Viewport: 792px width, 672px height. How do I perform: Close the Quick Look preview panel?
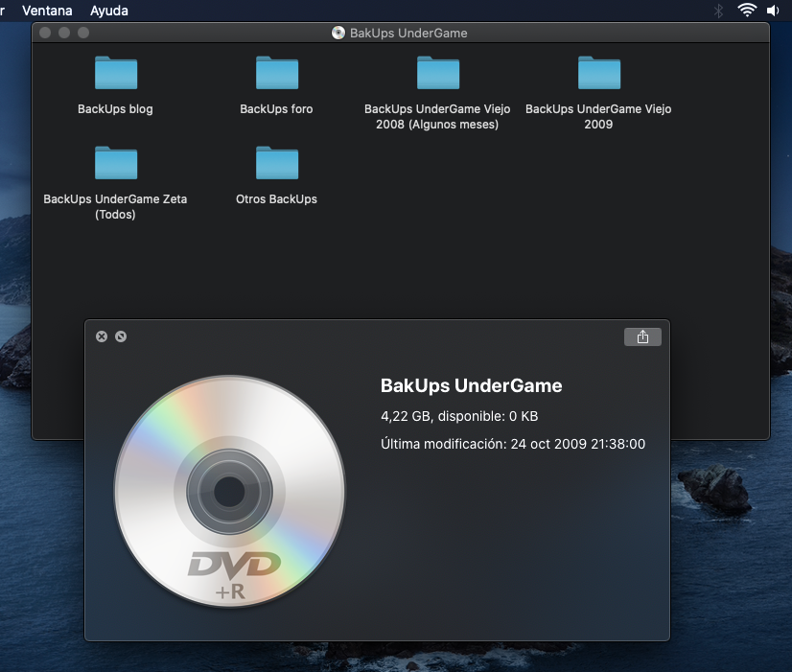(102, 336)
